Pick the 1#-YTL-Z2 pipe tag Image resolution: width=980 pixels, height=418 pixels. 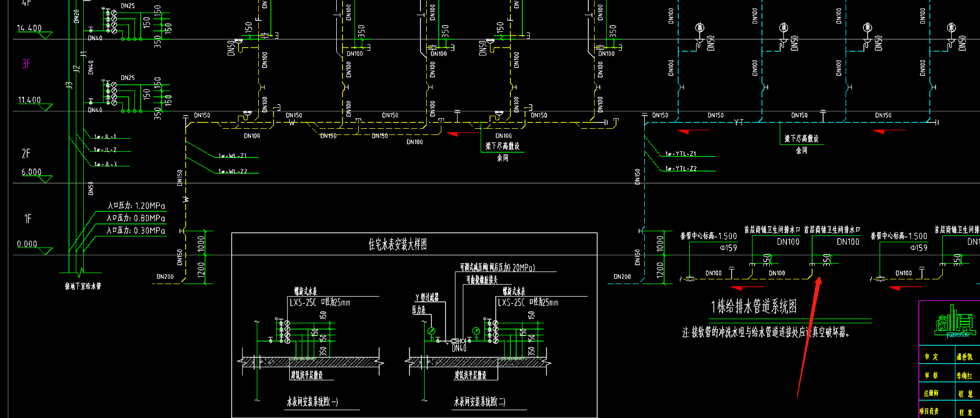click(681, 168)
